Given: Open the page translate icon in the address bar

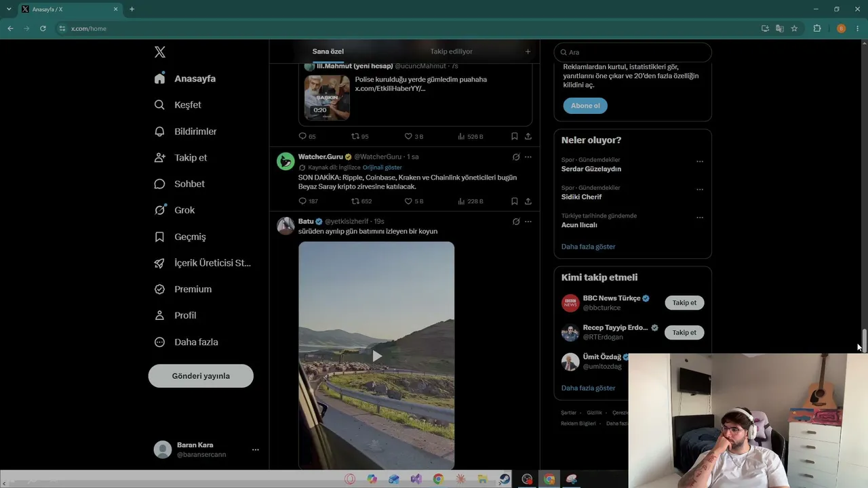Looking at the screenshot, I should [x=780, y=28].
